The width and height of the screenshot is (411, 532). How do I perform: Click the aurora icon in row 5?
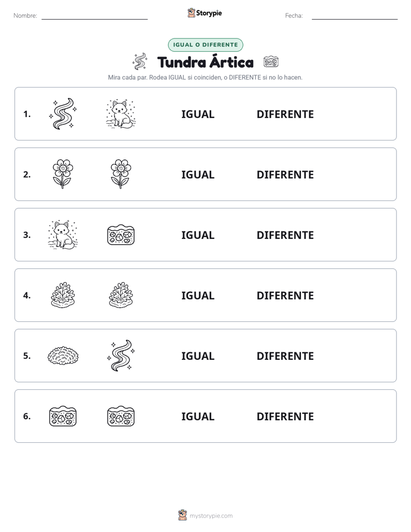121,356
